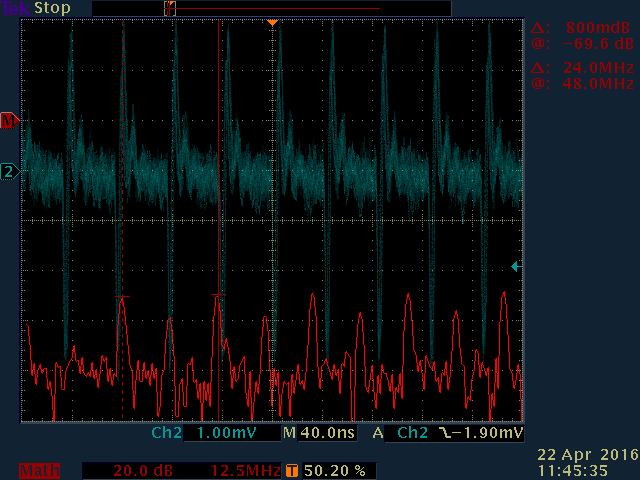Click the delta 24.0MHz readout
The image size is (640, 480).
[x=582, y=68]
